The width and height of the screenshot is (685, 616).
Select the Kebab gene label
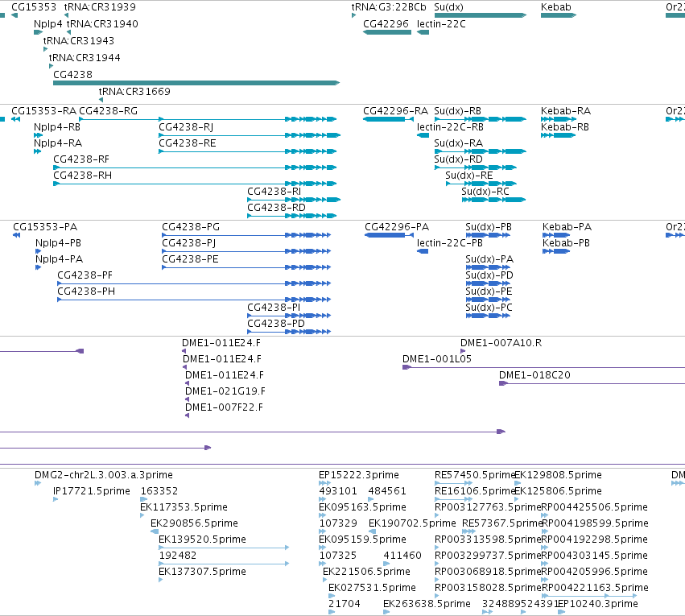[555, 7]
